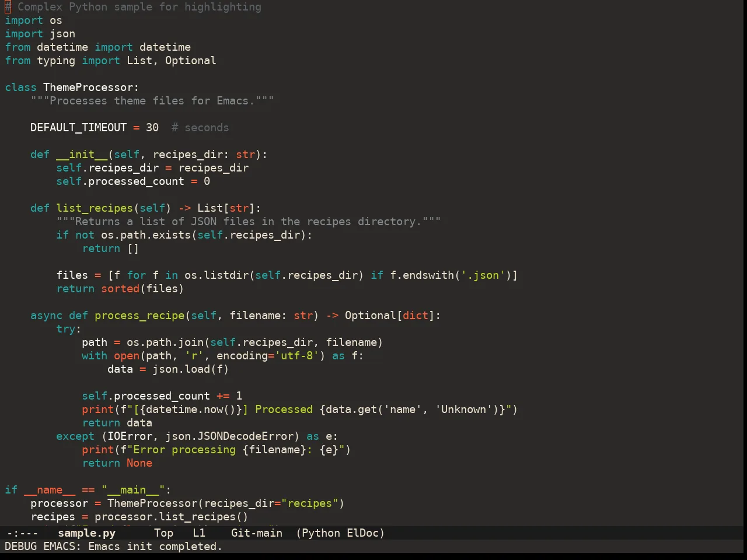The width and height of the screenshot is (747, 560).
Task: Click the 'Returns a list of JSON files' docstring
Action: tap(248, 222)
